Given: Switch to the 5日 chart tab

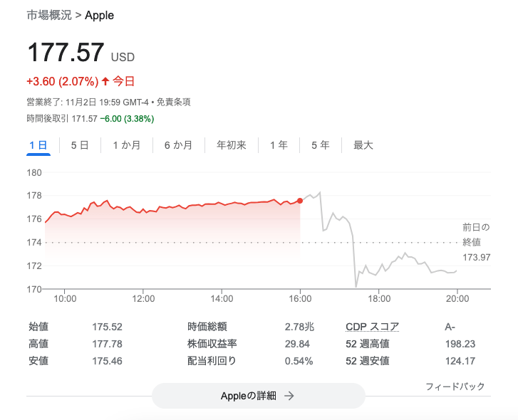Looking at the screenshot, I should click(80, 145).
